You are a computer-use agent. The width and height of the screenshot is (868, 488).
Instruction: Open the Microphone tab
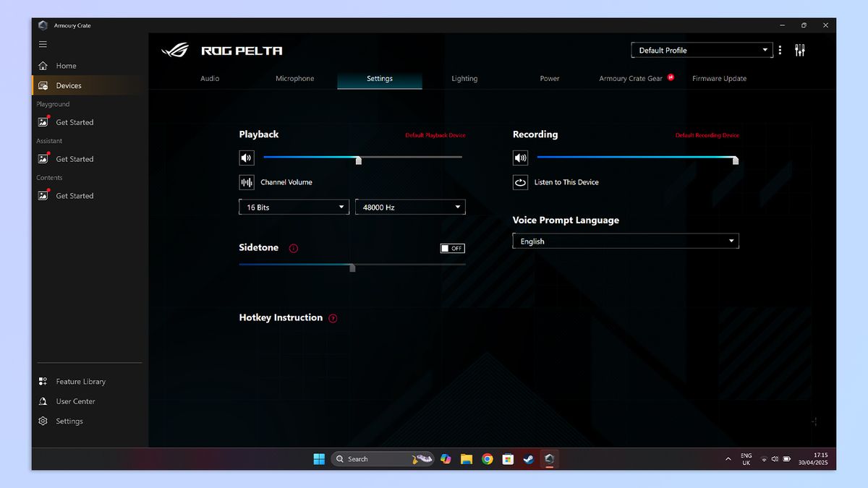tap(294, 78)
